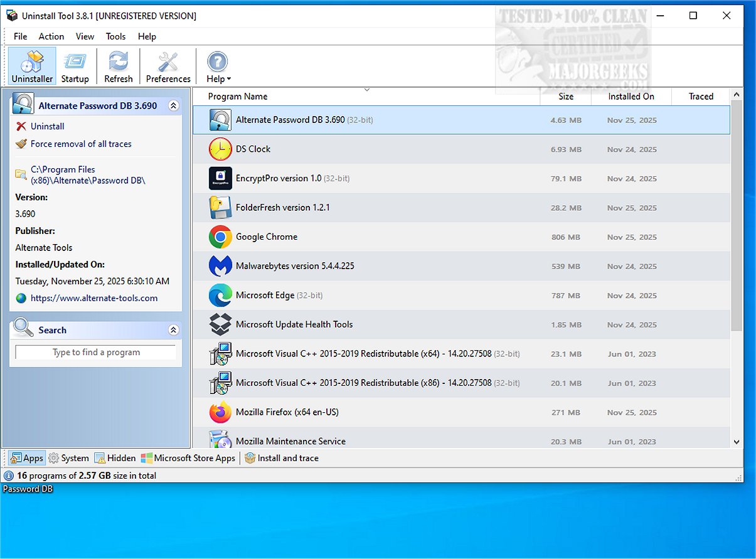Click the Google Chrome program icon
The width and height of the screenshot is (756, 559).
tap(220, 237)
